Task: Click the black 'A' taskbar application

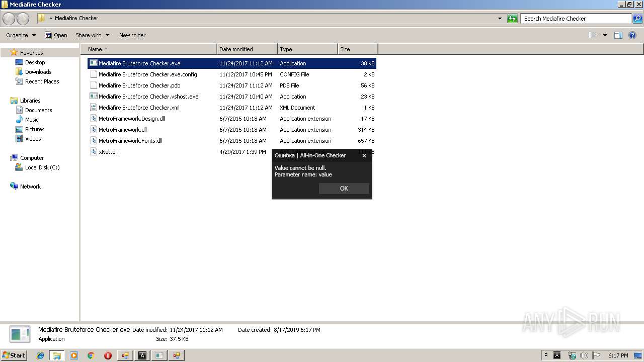Action: coord(142,355)
